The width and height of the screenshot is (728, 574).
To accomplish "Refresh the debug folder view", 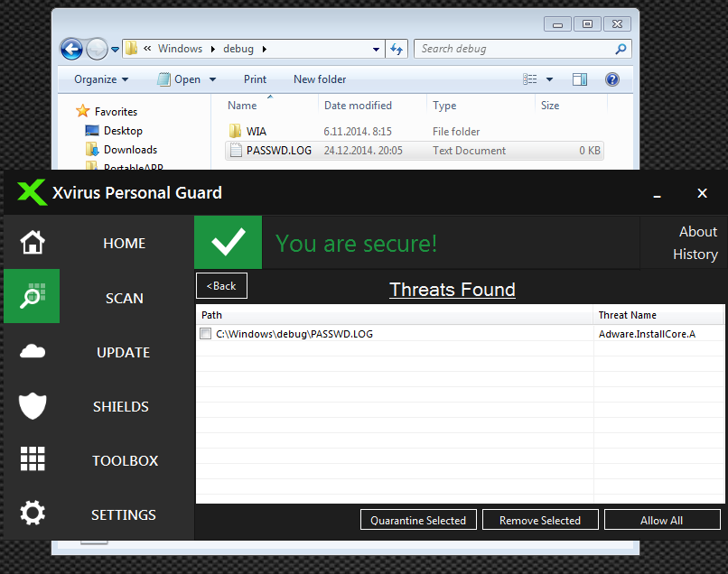I will coord(397,49).
